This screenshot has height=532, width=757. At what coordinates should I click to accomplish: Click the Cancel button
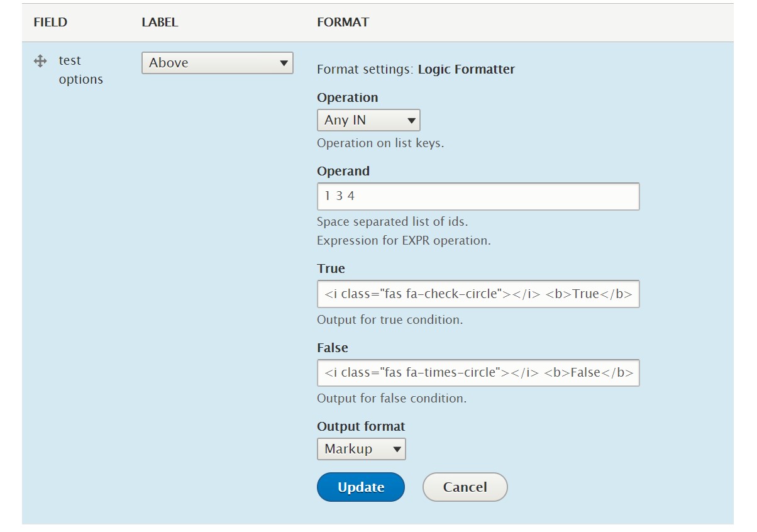click(x=465, y=487)
